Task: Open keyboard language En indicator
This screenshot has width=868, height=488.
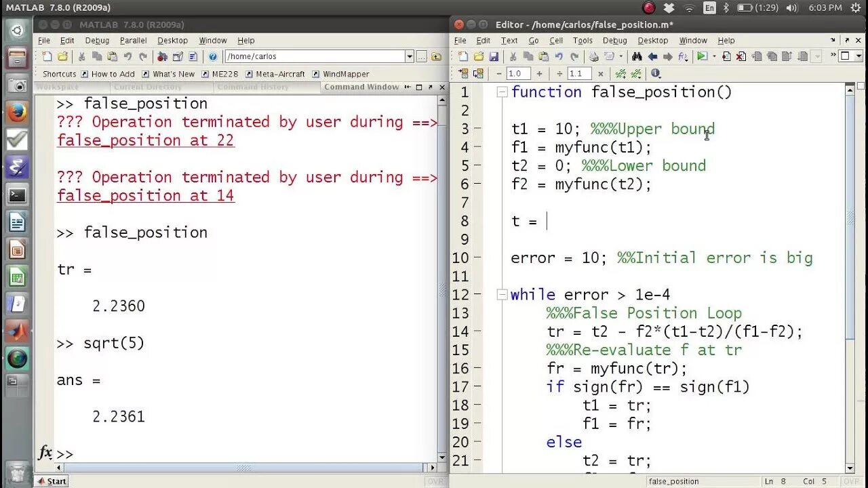Action: [709, 7]
